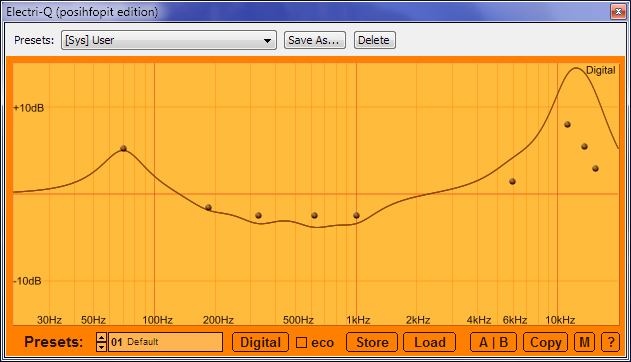The width and height of the screenshot is (631, 362).
Task: Enable the eco checkbox
Action: (301, 343)
